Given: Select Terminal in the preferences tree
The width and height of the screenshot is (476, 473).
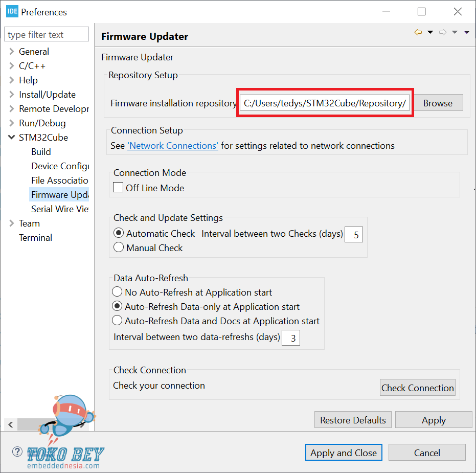Looking at the screenshot, I should pyautogui.click(x=35, y=238).
